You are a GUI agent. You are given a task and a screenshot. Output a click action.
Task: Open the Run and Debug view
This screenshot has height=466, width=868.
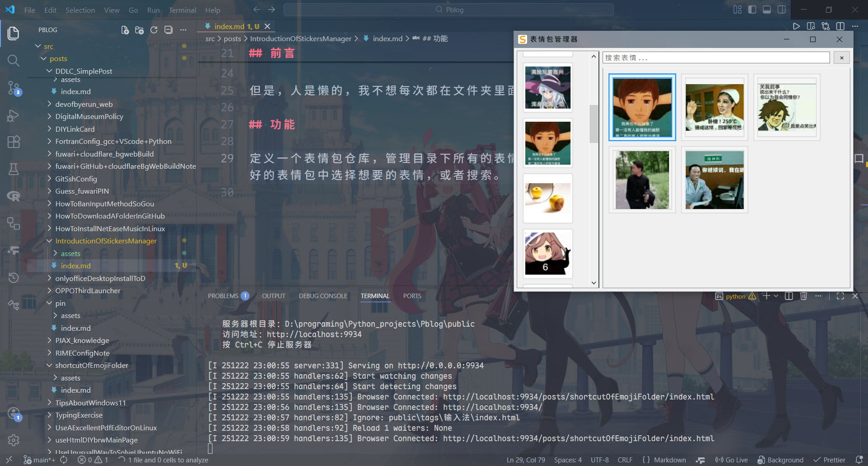pos(13,115)
